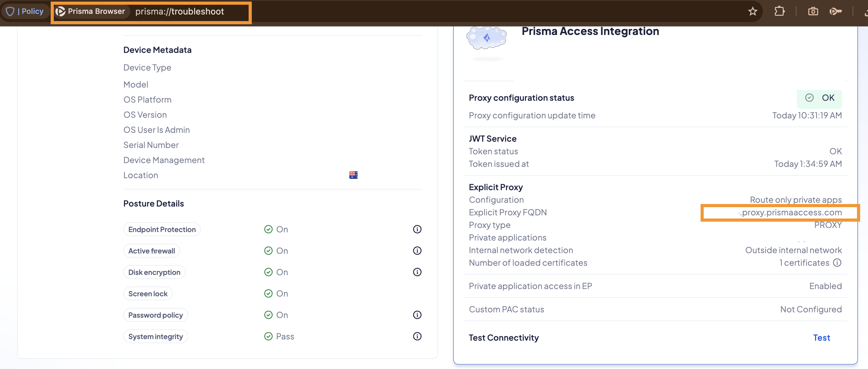Click "Number of loaded certificates" label
The height and width of the screenshot is (369, 868).
pyautogui.click(x=528, y=263)
